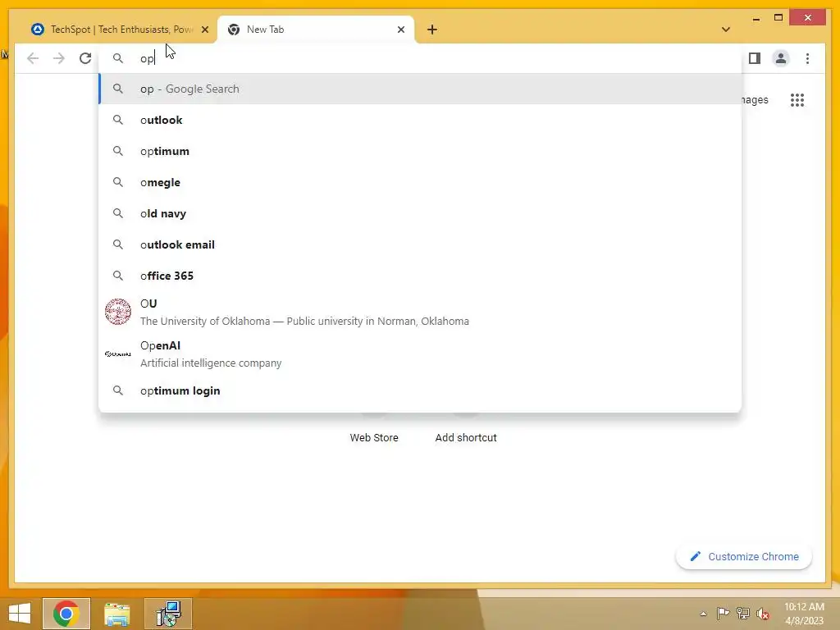Select the OpenAI company suggestion
Viewport: 840px width, 630px height.
(x=421, y=354)
